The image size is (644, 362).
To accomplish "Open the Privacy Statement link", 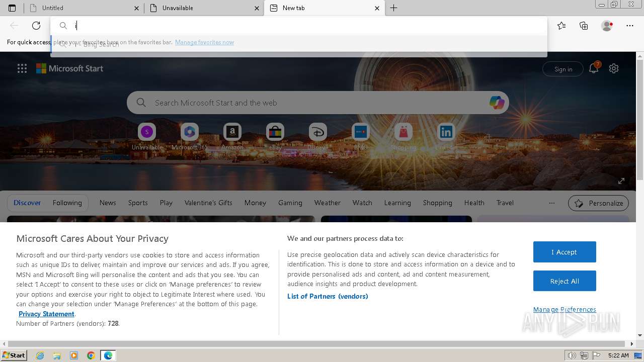I will (x=46, y=314).
